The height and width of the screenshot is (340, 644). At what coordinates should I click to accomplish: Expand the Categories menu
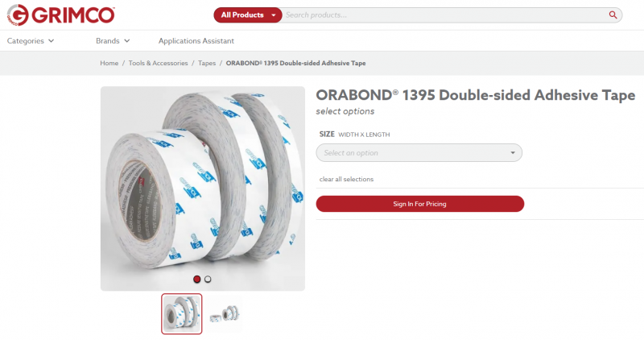tap(31, 41)
